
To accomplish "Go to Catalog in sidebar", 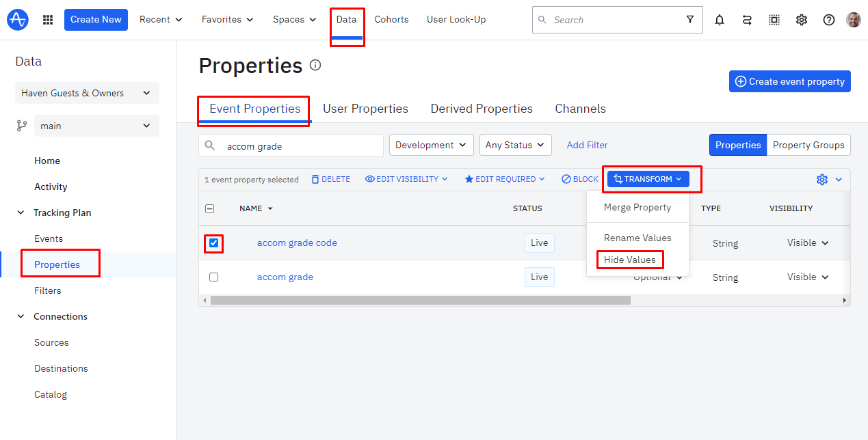I will pos(51,394).
